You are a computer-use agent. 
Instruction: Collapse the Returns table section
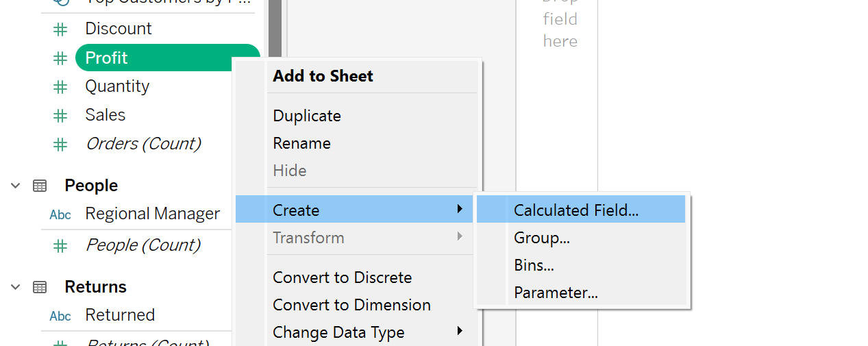[x=16, y=287]
